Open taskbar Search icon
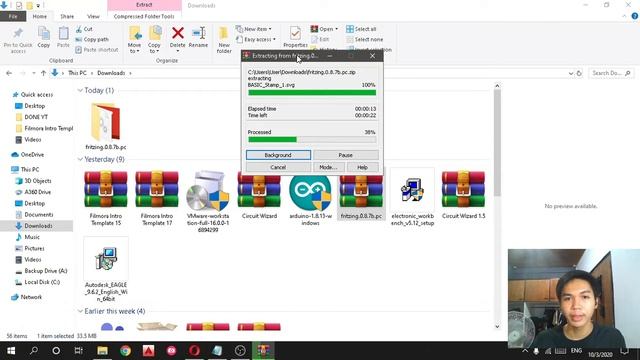This screenshot has width=640, height=360. 34,351
